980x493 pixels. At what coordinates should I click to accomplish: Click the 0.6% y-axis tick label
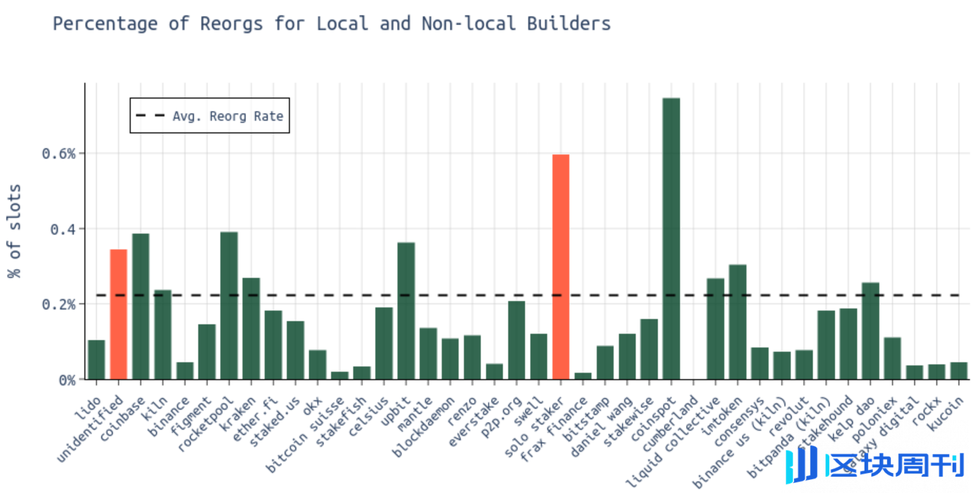[x=59, y=153]
